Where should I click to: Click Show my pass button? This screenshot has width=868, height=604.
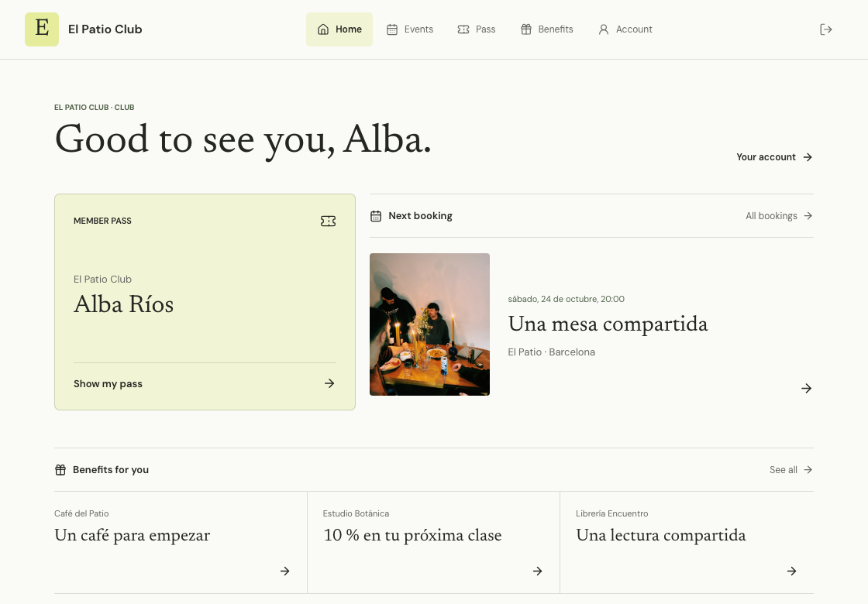tap(205, 383)
